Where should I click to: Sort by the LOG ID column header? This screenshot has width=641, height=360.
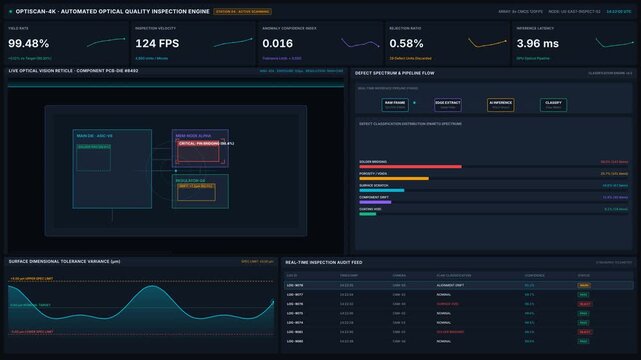pos(292,276)
